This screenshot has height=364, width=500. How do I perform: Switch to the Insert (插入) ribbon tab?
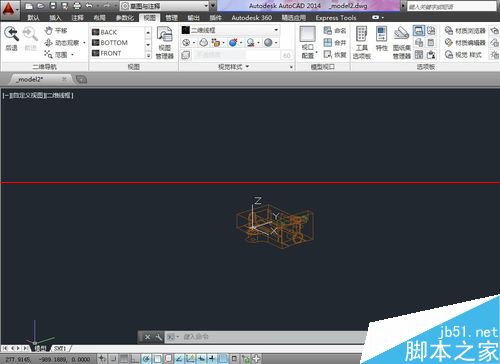(x=55, y=17)
